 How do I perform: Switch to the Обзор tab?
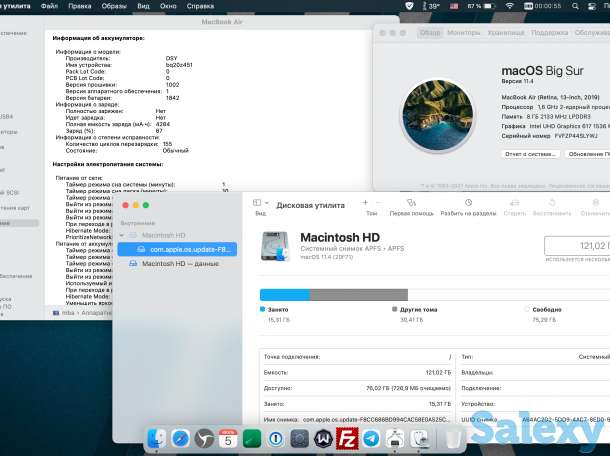pos(430,33)
